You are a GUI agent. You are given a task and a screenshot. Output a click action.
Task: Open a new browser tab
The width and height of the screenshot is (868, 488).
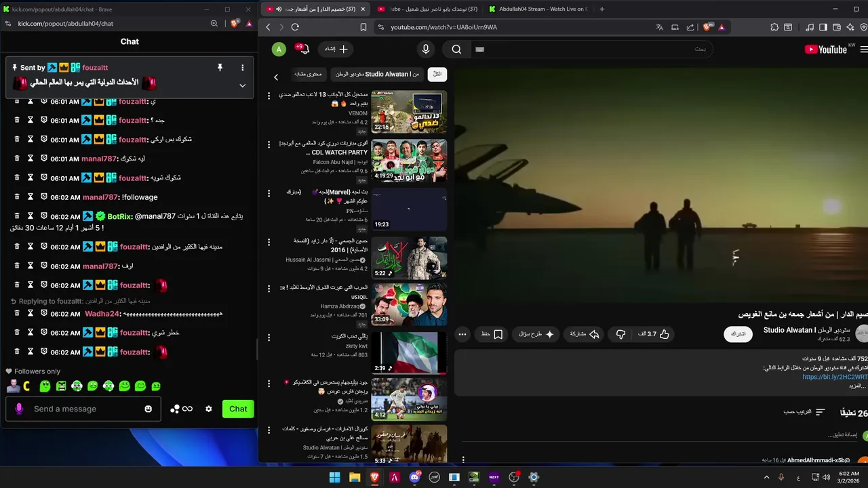[x=602, y=9]
